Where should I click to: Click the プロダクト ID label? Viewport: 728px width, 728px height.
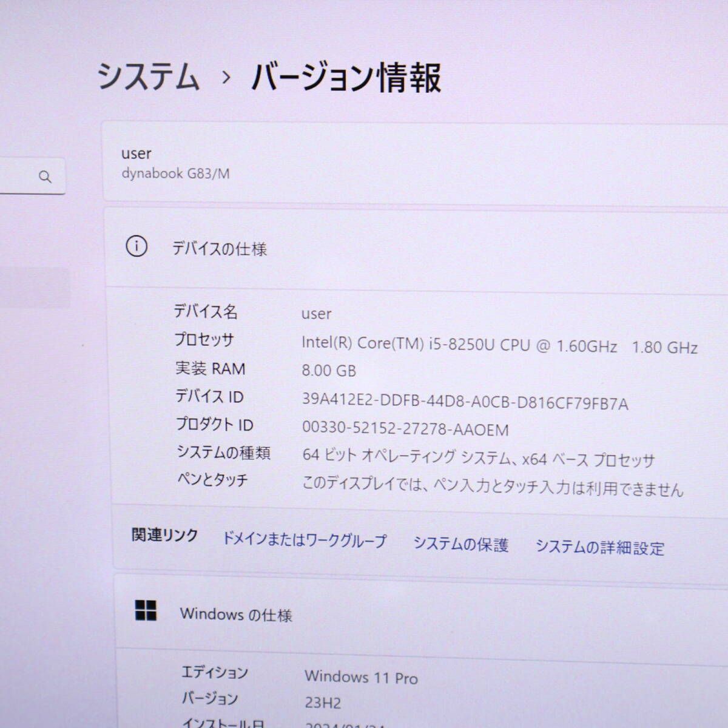(214, 424)
